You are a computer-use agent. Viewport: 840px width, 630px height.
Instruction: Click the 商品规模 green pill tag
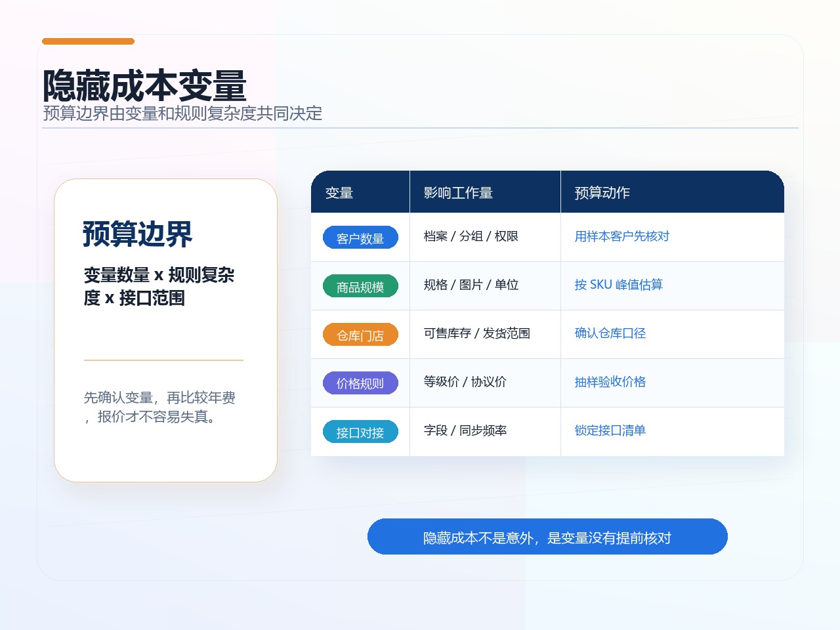point(360,286)
